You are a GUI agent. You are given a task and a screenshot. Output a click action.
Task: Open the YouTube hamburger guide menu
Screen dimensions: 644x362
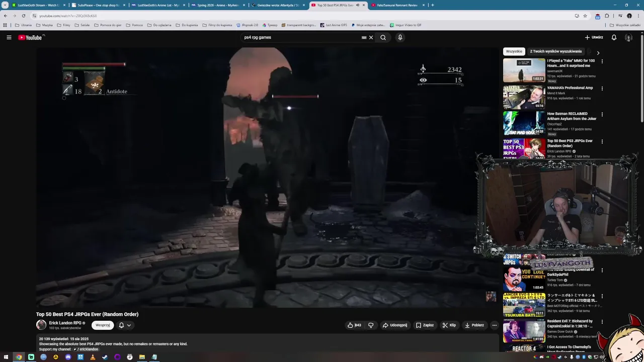click(9, 37)
